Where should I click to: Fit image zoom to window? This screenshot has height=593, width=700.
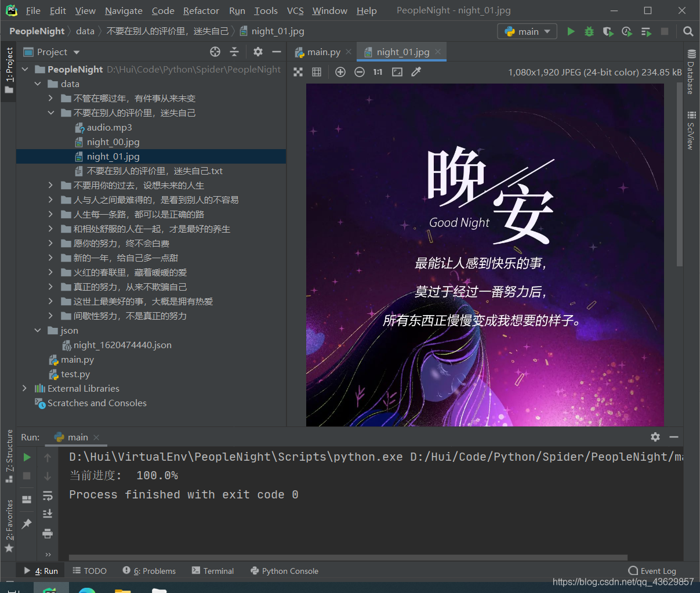coord(397,72)
